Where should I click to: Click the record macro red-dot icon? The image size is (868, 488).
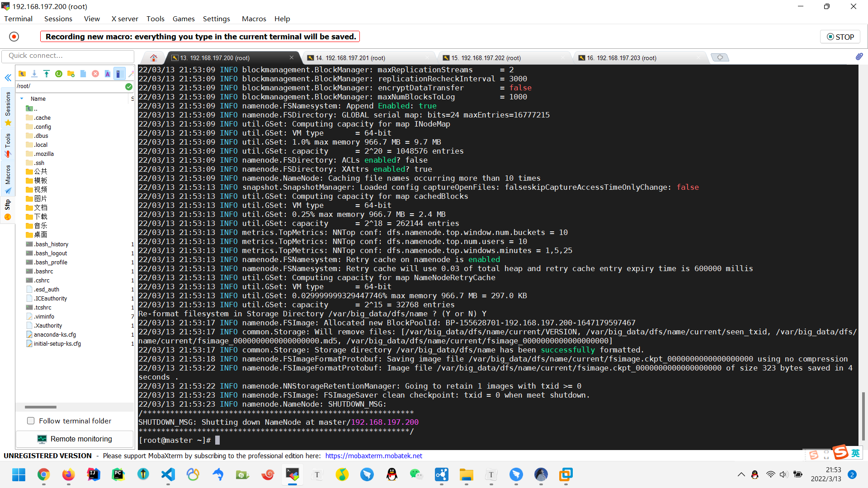tap(14, 37)
